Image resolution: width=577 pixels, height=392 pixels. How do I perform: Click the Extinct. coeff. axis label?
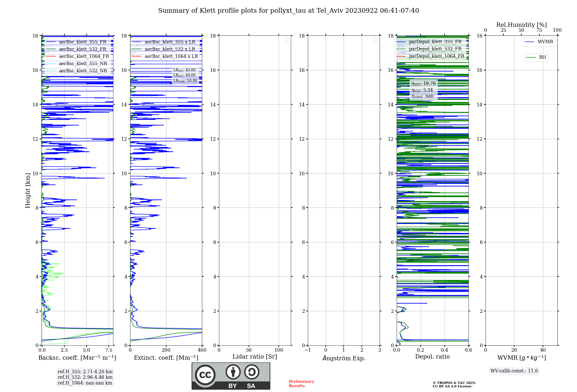166,358
